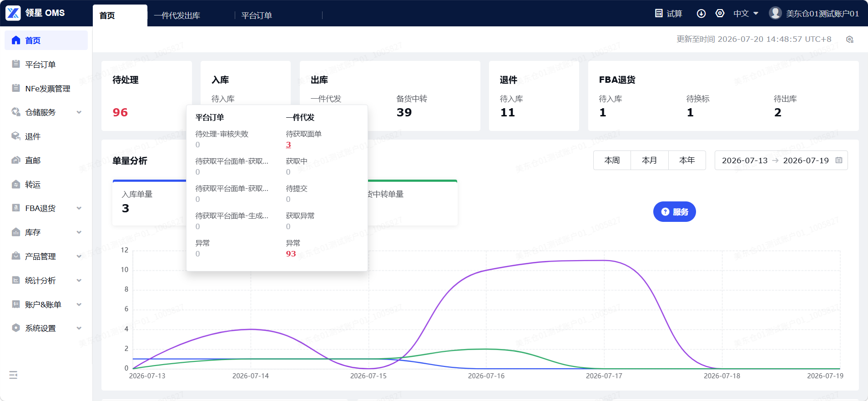Click the 获取中 label in popup
Screen dimensions: 868x401
tap(296, 161)
